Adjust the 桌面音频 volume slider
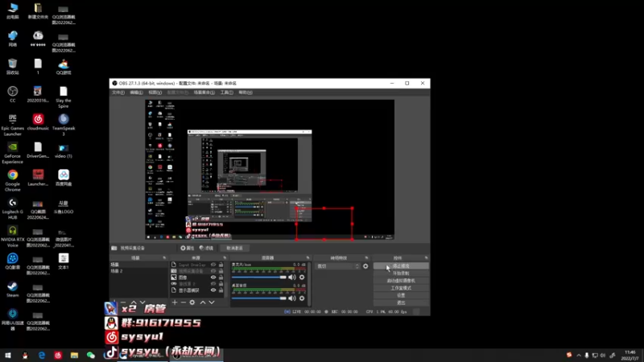 [x=258, y=298]
